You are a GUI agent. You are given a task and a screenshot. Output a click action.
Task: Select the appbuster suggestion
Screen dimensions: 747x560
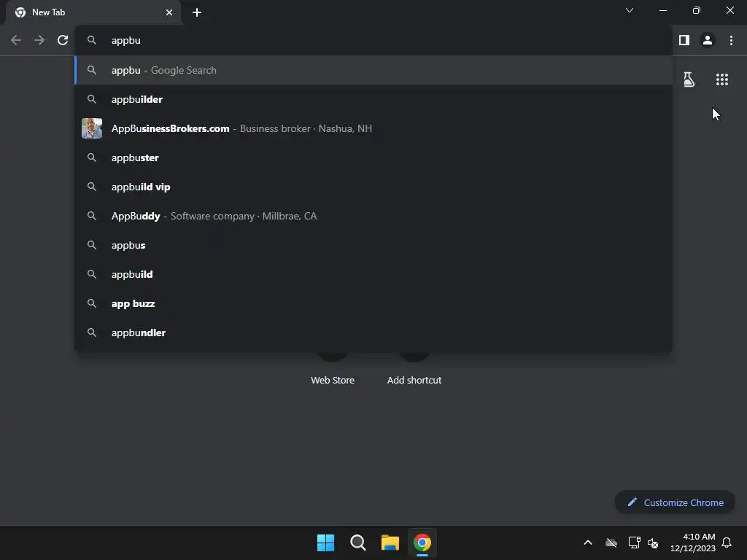tap(373, 157)
